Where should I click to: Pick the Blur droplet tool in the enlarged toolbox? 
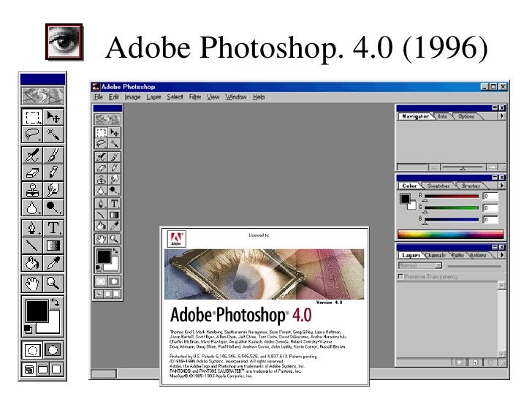[32, 208]
